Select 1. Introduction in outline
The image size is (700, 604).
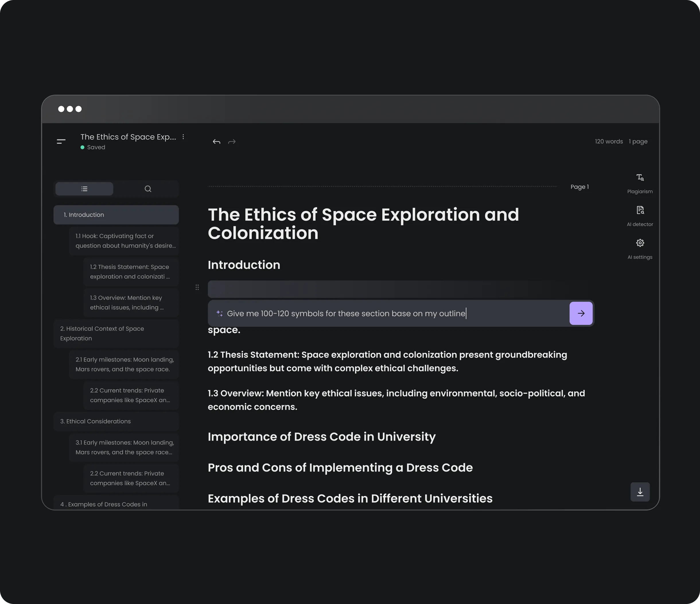116,215
